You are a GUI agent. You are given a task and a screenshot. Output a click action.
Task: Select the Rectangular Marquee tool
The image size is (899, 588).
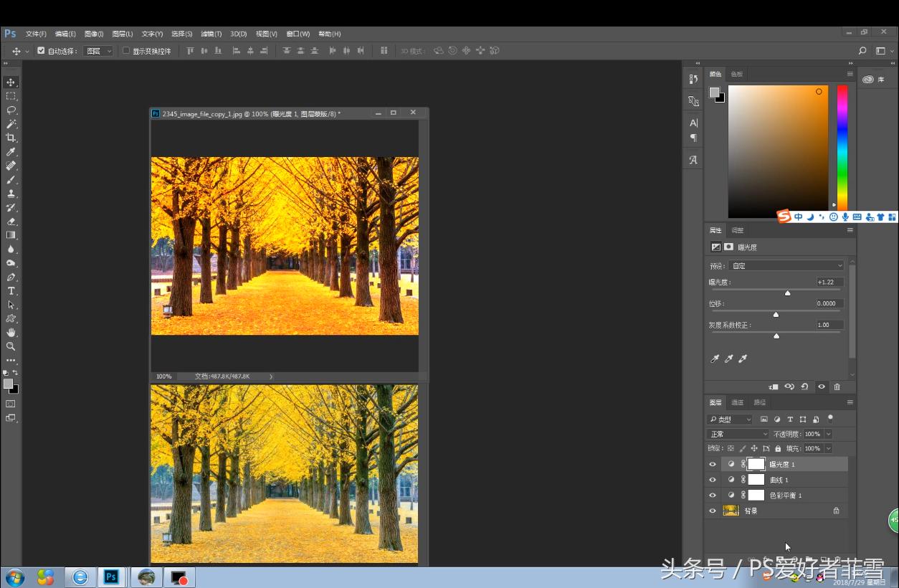(11, 96)
